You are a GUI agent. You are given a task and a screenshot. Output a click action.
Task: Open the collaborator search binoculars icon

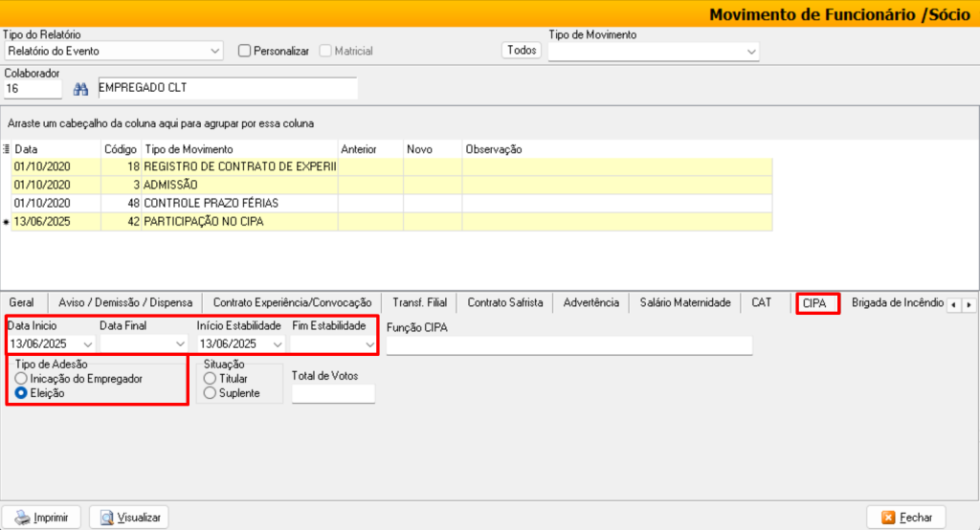point(80,89)
